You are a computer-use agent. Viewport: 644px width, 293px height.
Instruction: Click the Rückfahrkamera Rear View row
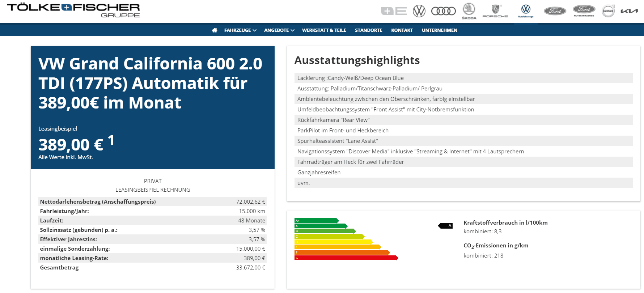(x=463, y=120)
